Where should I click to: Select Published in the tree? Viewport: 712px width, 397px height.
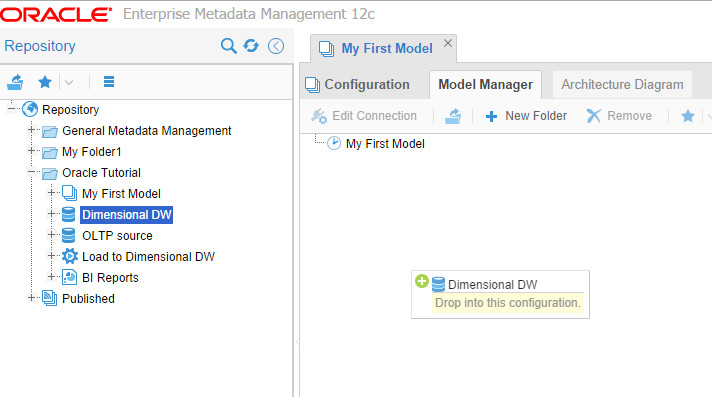pyautogui.click(x=89, y=298)
